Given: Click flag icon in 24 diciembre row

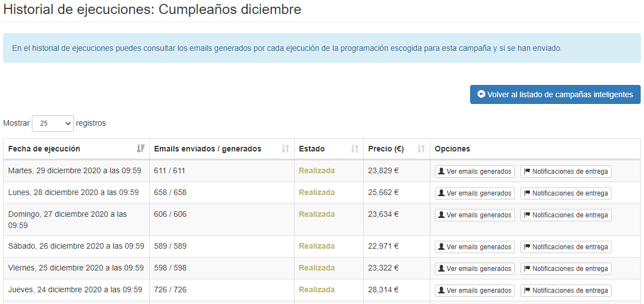Looking at the screenshot, I should tap(527, 291).
